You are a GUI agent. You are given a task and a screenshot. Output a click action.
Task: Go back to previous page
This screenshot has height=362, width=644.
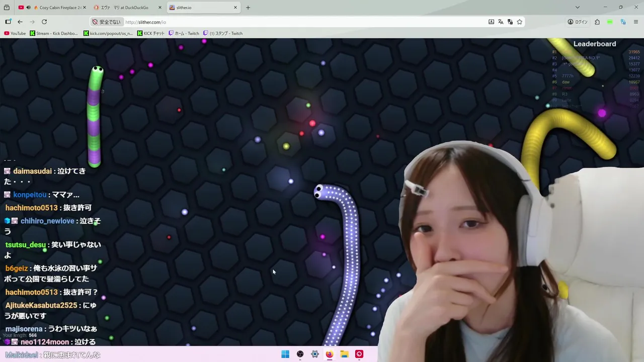(x=20, y=22)
